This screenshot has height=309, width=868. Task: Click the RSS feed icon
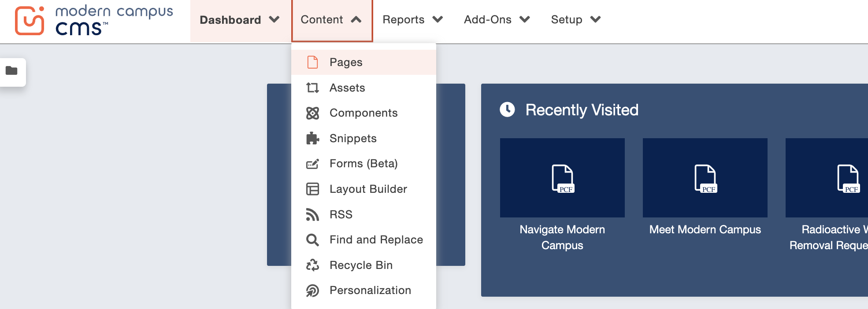312,215
